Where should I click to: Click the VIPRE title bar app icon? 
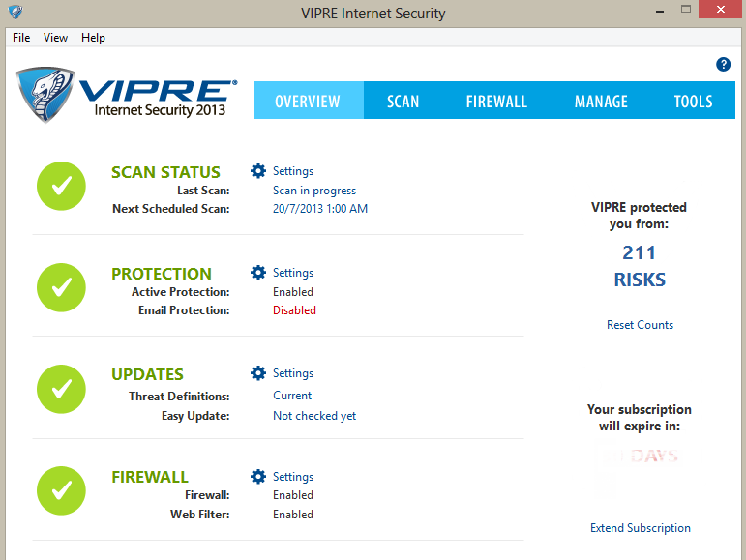tap(15, 12)
